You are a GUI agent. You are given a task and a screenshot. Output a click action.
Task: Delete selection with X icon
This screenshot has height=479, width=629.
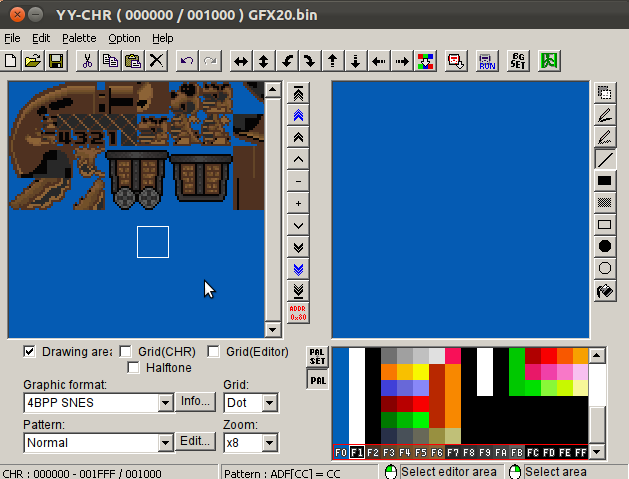point(156,61)
